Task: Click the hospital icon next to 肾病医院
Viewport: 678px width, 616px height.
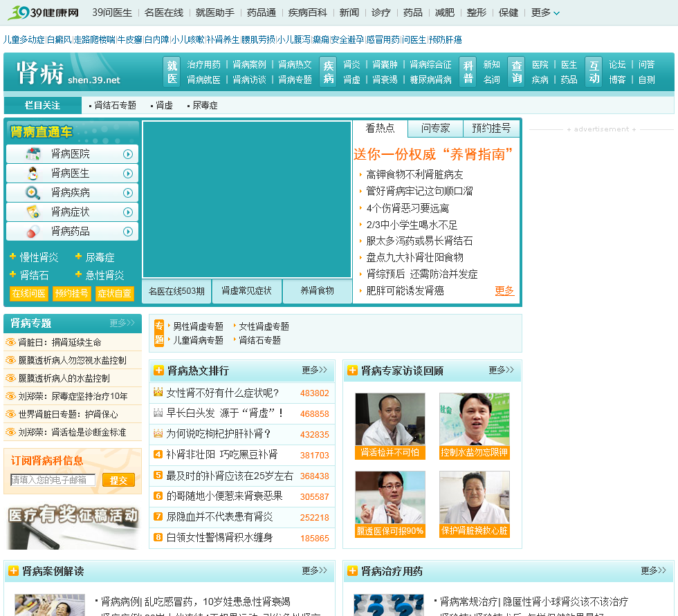Action: pos(33,153)
